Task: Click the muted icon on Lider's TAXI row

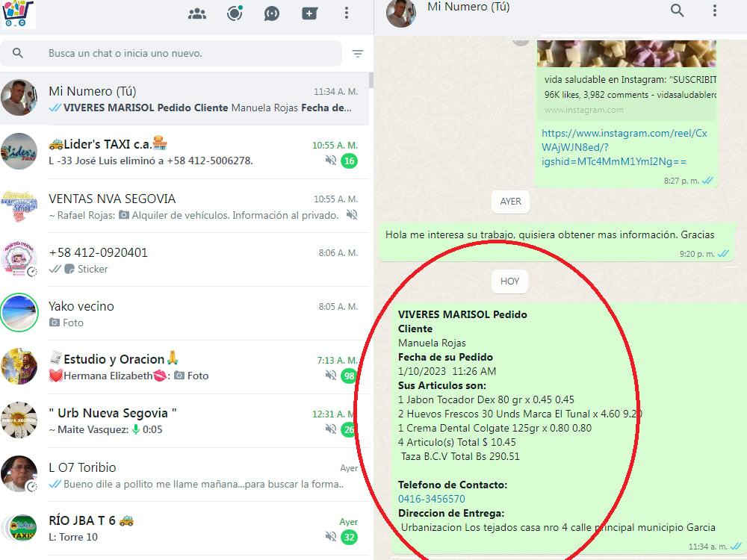Action: click(x=331, y=161)
